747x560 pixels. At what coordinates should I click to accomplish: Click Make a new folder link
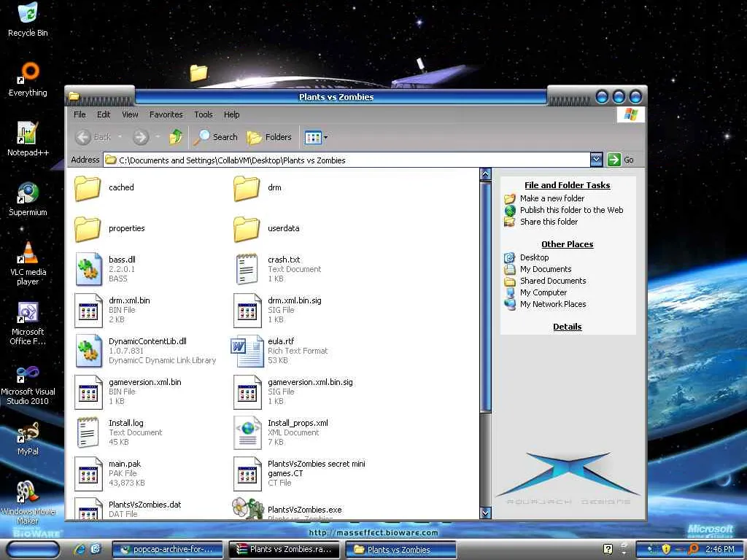[552, 198]
